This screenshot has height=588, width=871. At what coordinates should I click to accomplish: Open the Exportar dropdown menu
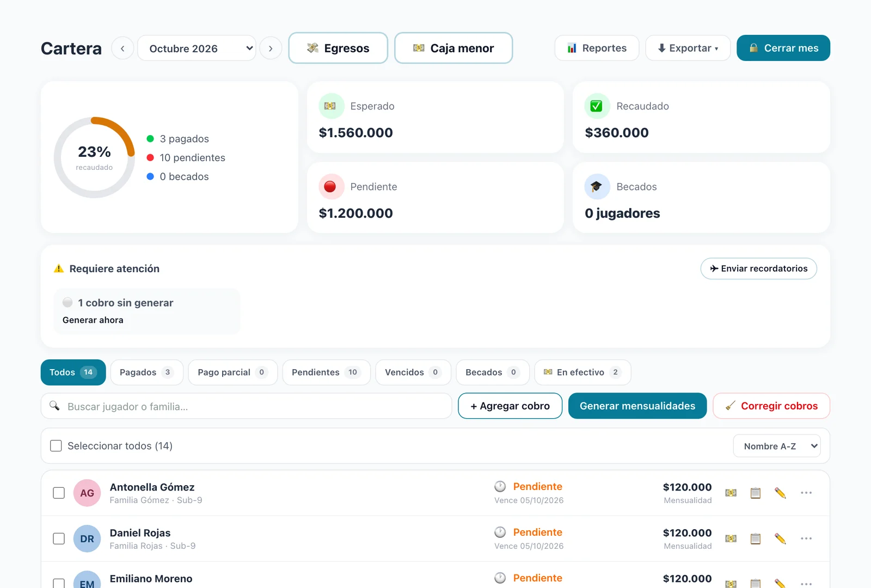[x=688, y=48]
